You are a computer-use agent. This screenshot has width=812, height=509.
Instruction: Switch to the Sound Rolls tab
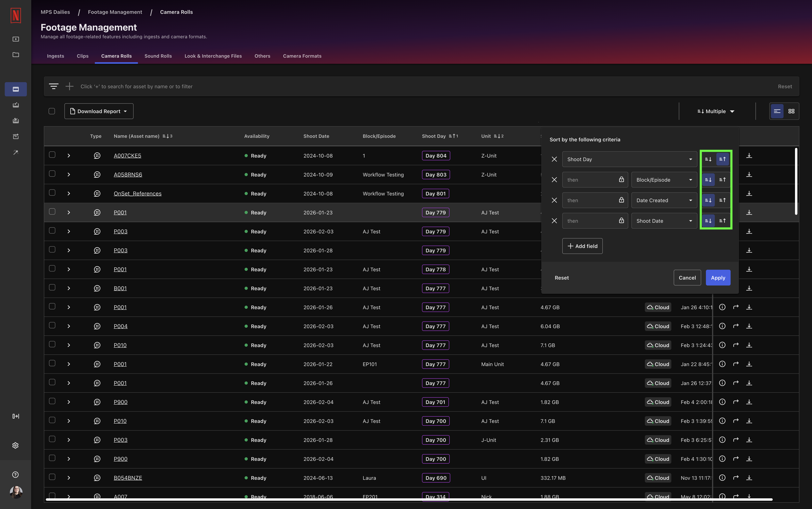[x=158, y=56]
